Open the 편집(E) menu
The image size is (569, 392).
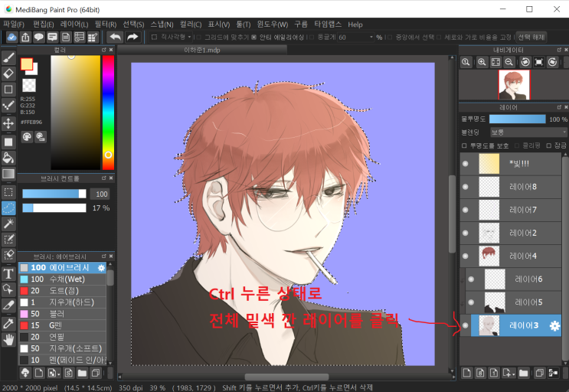coord(43,24)
